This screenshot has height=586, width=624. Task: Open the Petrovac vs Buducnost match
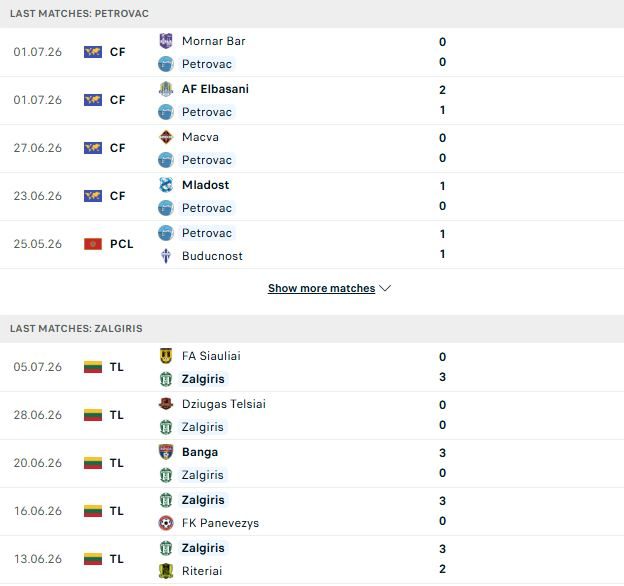pyautogui.click(x=312, y=244)
